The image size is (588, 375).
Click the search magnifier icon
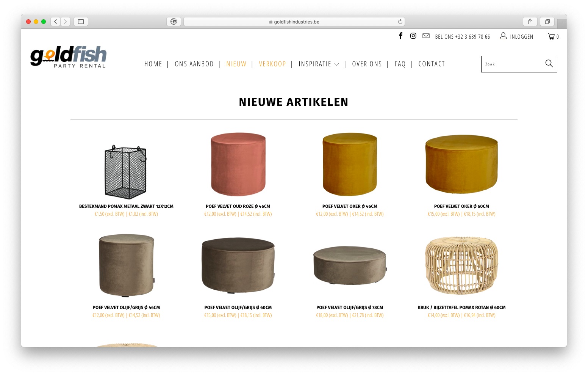pos(549,64)
